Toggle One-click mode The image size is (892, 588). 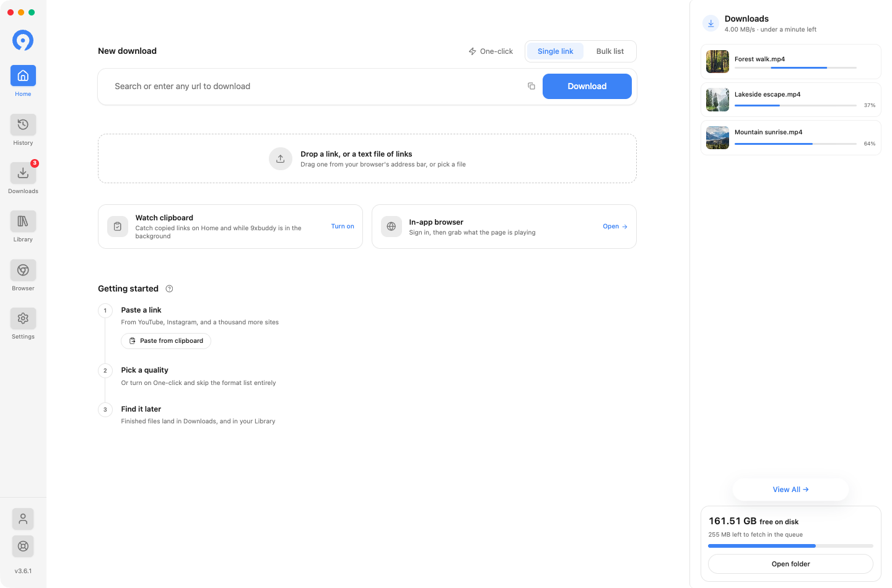coord(491,51)
